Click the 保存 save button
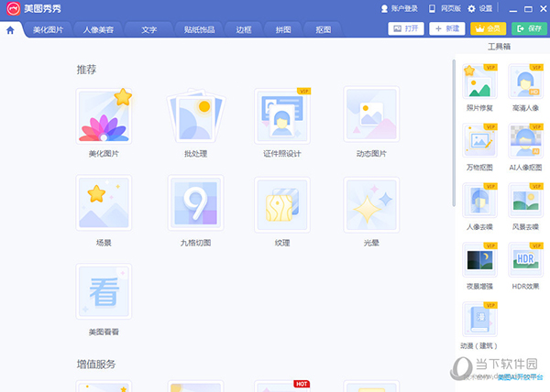This screenshot has height=392, width=550. pos(526,29)
